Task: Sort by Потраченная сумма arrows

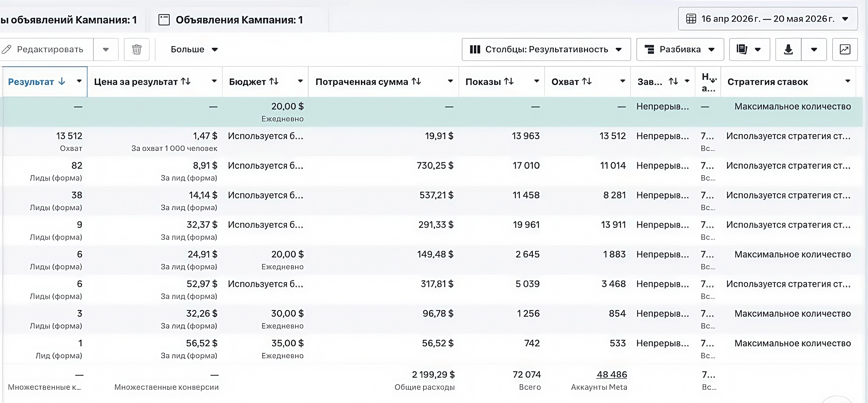Action: tap(416, 81)
